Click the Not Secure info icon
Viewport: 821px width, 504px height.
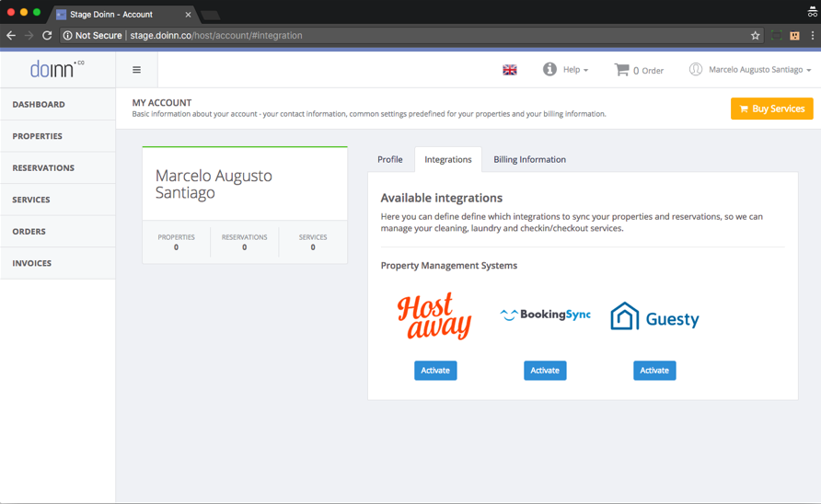[67, 36]
